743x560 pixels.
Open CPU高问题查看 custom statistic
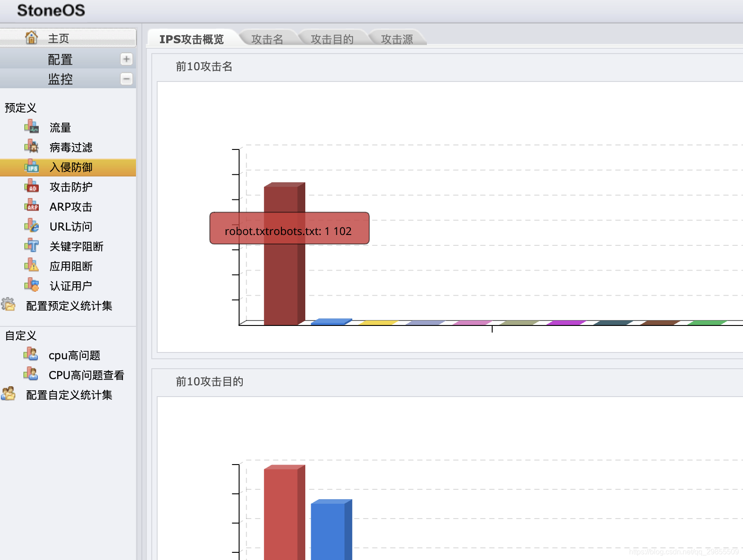86,375
